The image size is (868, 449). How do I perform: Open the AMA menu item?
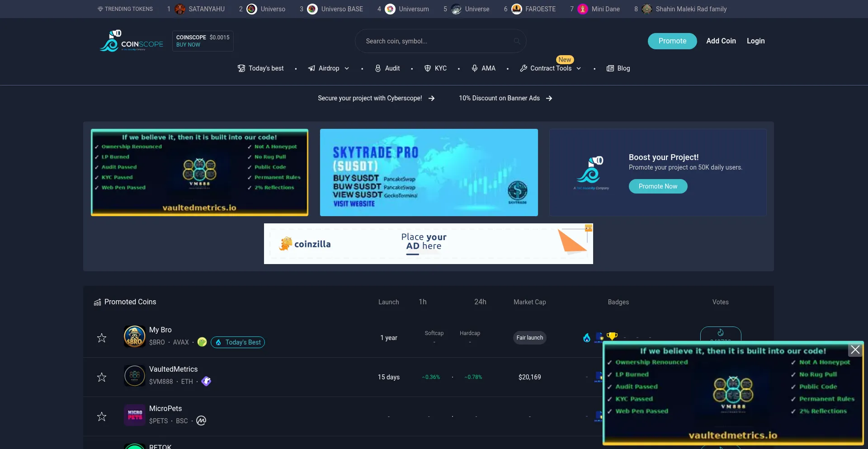click(483, 68)
